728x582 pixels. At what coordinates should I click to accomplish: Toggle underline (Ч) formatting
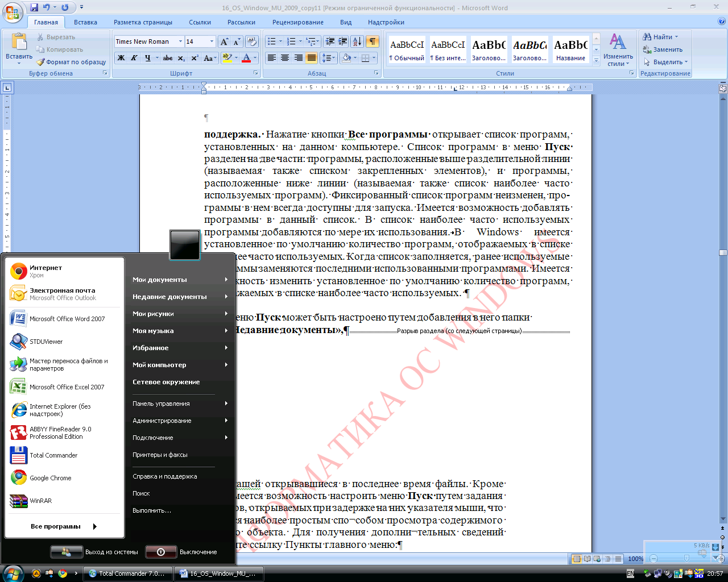pyautogui.click(x=148, y=58)
